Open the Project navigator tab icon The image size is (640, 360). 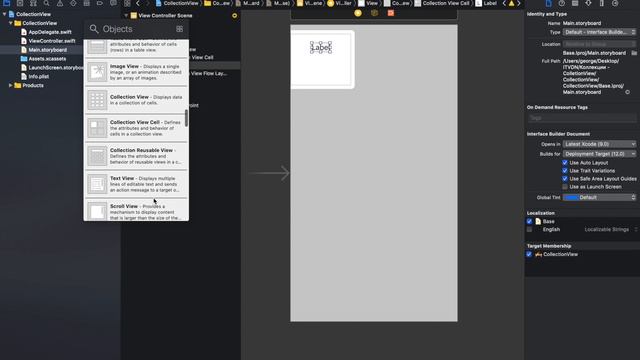(x=7, y=3)
